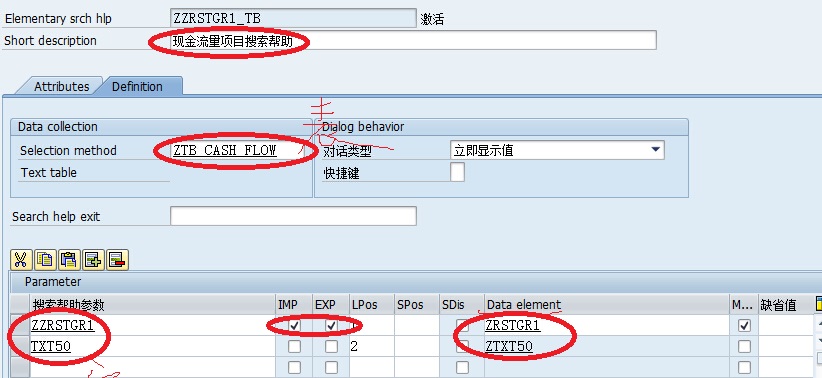Screen dimensions: 822x378
Task: Open the 对话类型 dropdown showing 立即显示值
Action: click(557, 150)
